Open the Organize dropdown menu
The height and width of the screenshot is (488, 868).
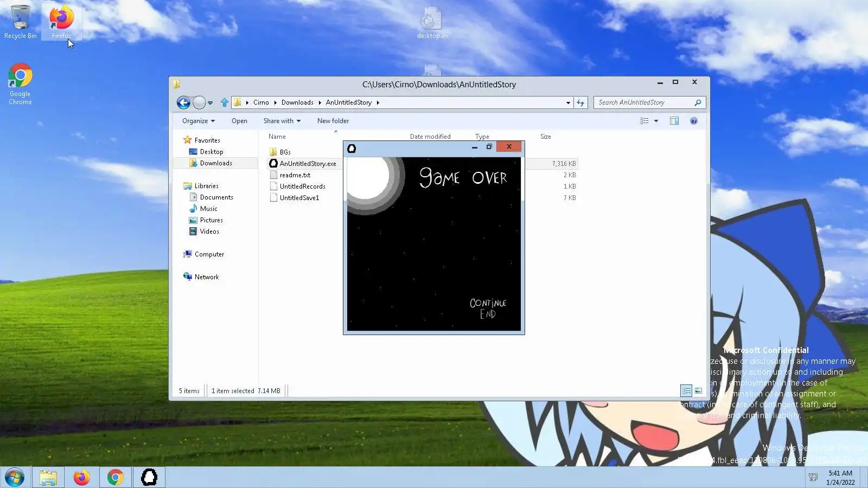199,121
